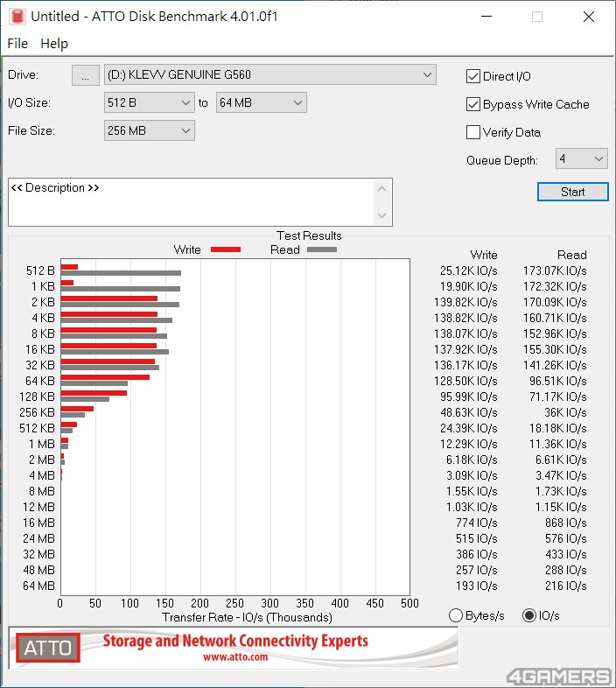Click the 774 IO/s write value

(x=477, y=523)
